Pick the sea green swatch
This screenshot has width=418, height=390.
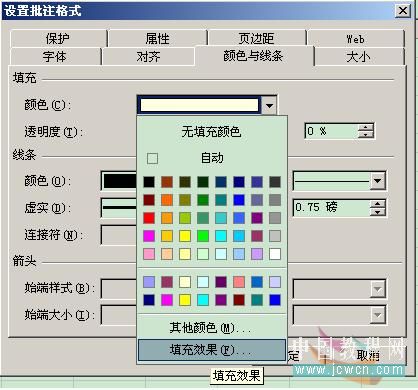(203, 218)
